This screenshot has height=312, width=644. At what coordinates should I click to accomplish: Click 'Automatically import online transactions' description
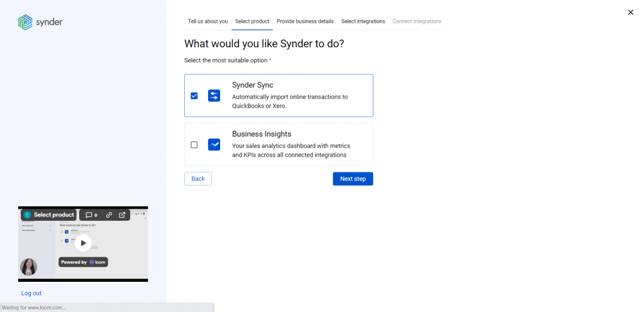[290, 101]
